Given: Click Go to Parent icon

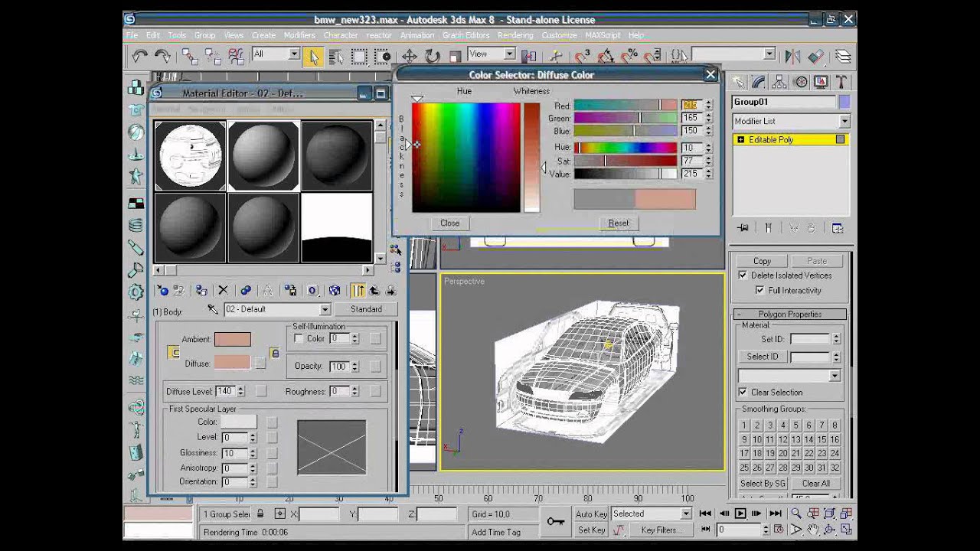Looking at the screenshot, I should tap(374, 291).
